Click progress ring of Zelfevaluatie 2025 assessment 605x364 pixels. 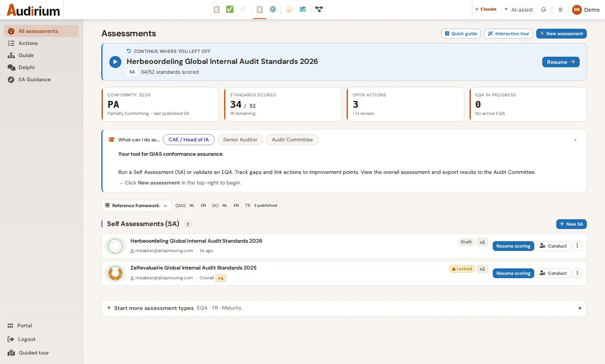coord(115,273)
